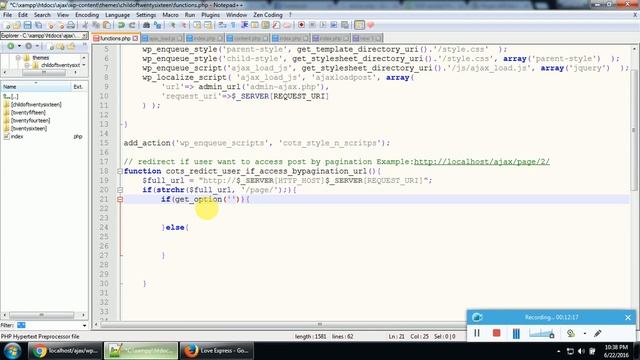Click the Ln : 21 status bar entry
This screenshot has height=360, width=640.
click(x=396, y=336)
